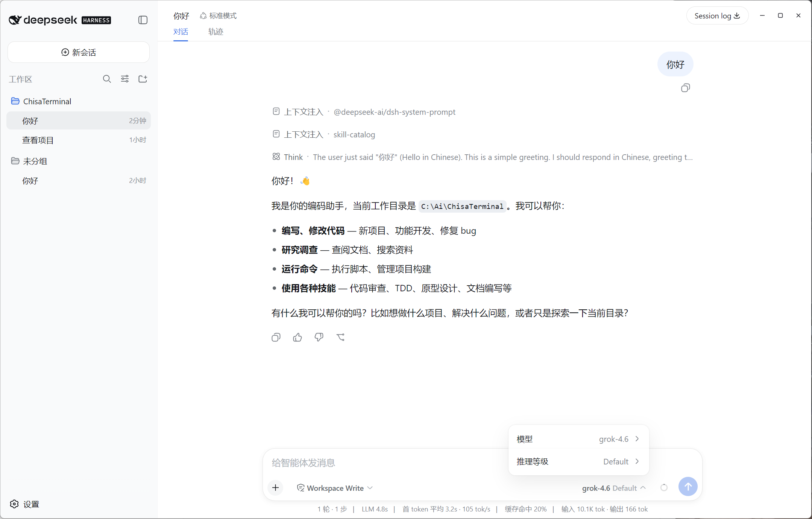Click the 缓存命中 20% status entry
Screen dimensions: 812x519
pos(525,509)
